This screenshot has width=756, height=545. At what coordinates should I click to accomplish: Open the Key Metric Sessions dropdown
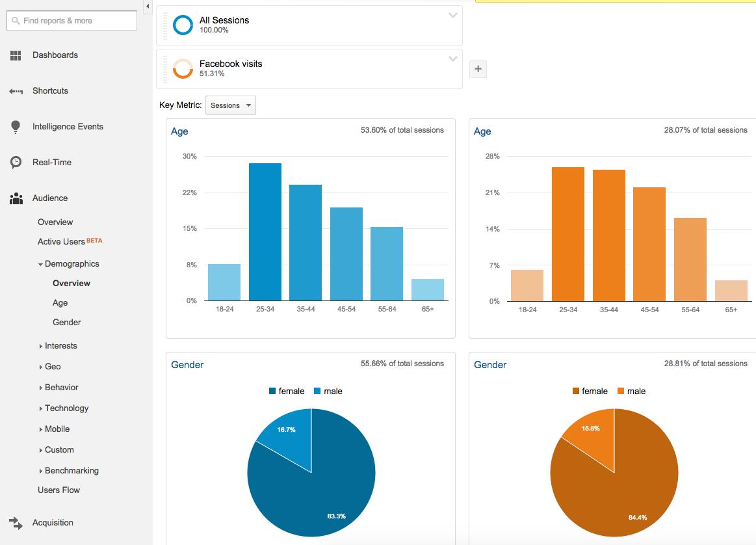click(230, 105)
